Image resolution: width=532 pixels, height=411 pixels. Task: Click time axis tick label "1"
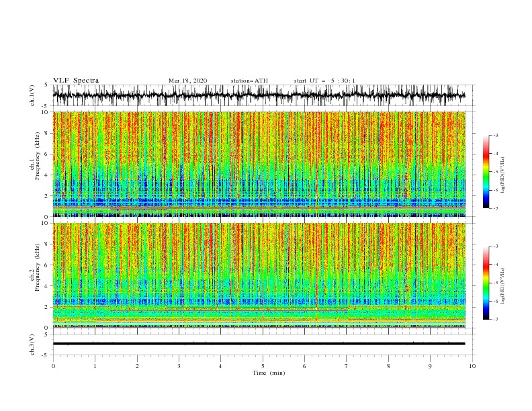pos(95,366)
